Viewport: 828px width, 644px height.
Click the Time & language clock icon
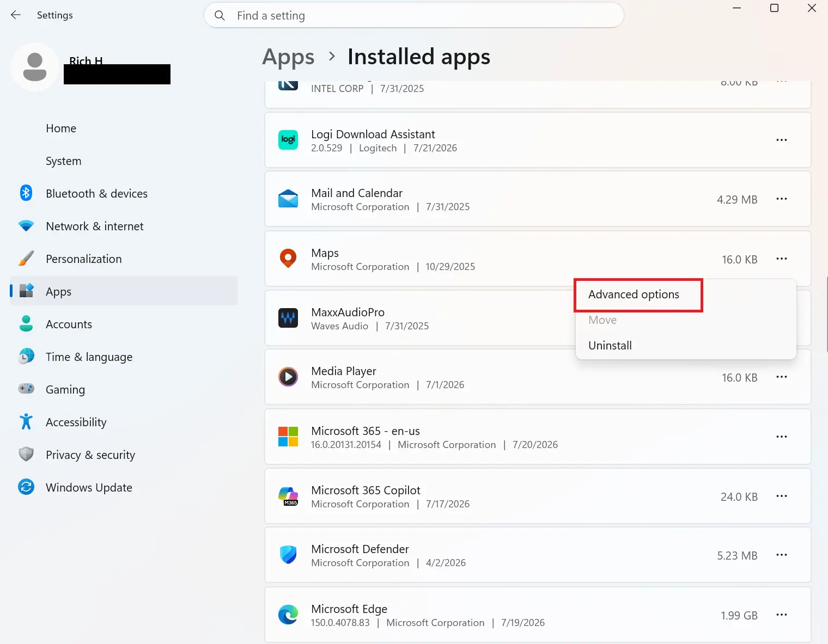(26, 357)
